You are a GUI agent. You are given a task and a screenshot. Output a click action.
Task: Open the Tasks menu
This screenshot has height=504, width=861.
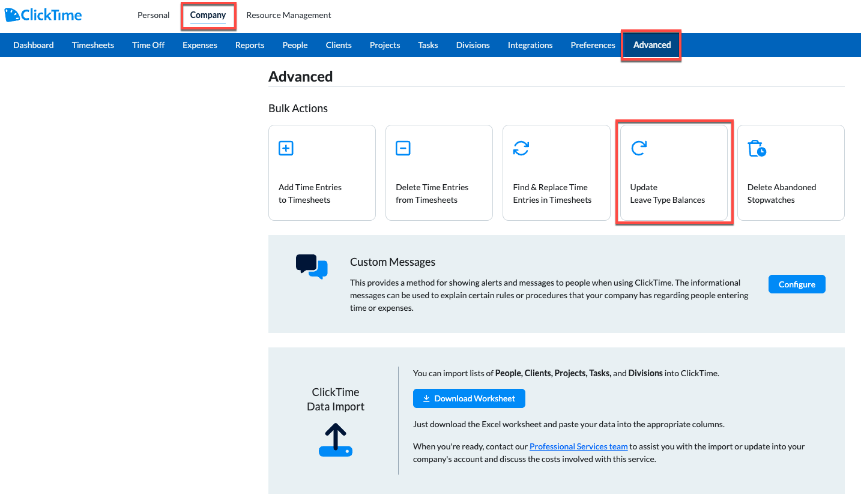click(x=428, y=45)
